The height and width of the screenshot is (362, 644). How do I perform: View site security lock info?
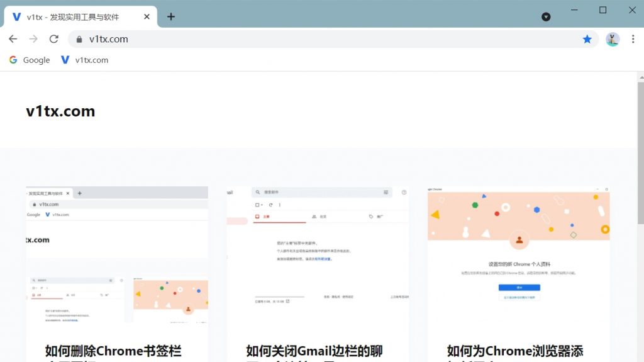pyautogui.click(x=79, y=40)
